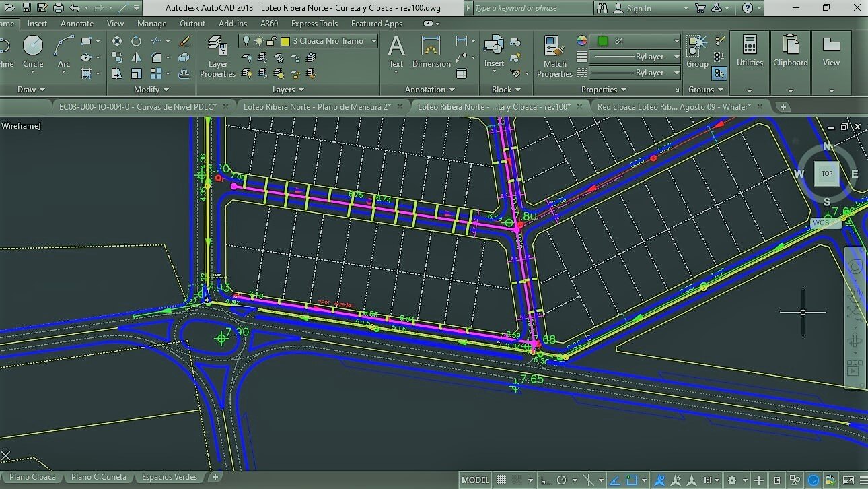Image resolution: width=868 pixels, height=489 pixels.
Task: Expand the Draw panel flyout
Action: coord(31,90)
